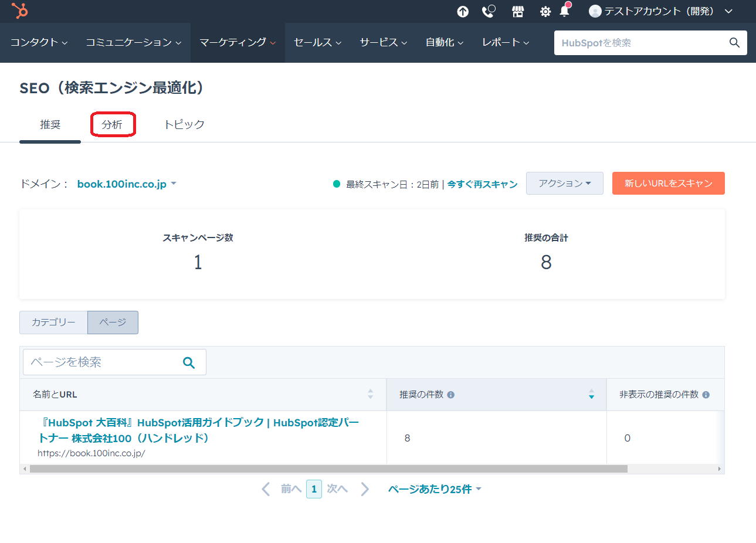Switch to the トピック tab
This screenshot has height=543, width=756.
coord(184,124)
